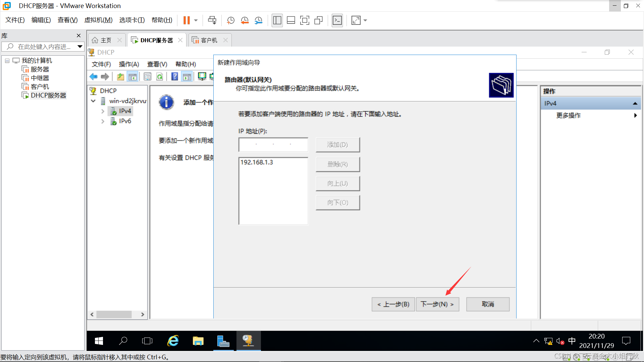Collapse the win-vd2jkrvu server node
Screen dimensions: 644x362
[93, 101]
